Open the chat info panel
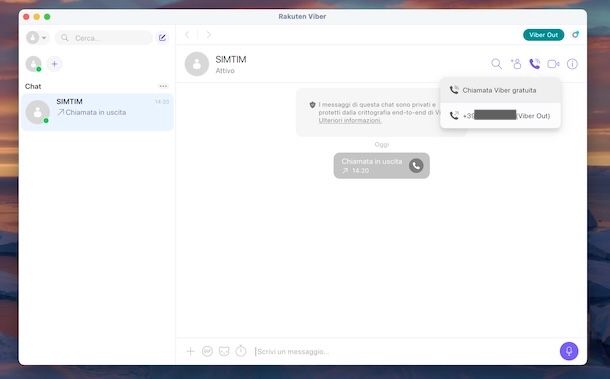 point(572,64)
